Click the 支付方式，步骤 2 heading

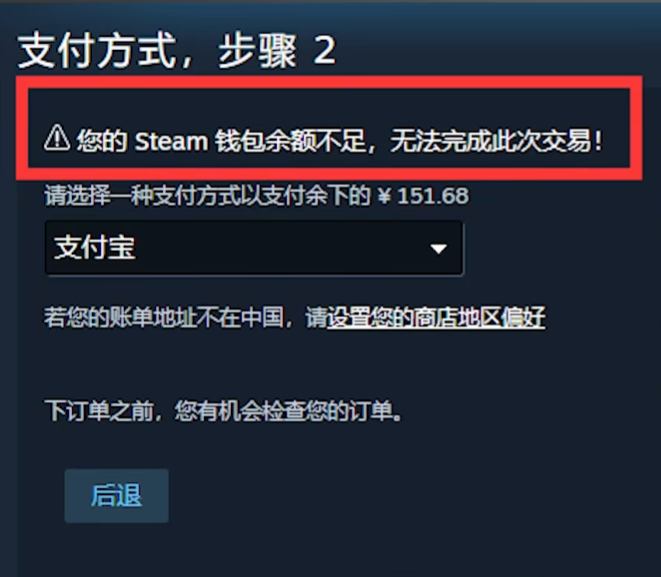coord(177,51)
